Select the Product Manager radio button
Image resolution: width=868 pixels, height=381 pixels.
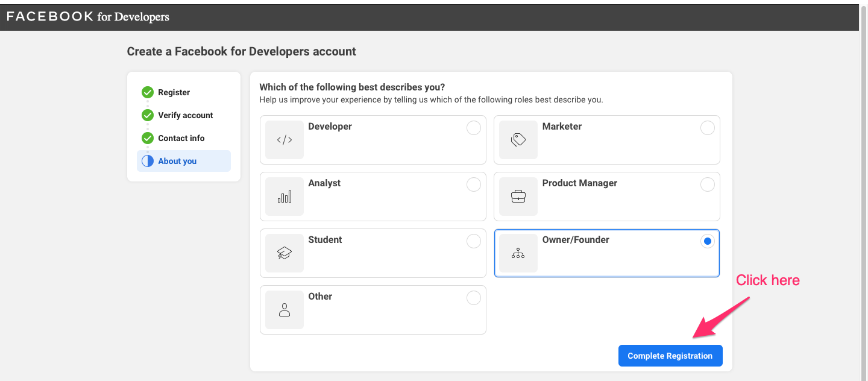708,184
